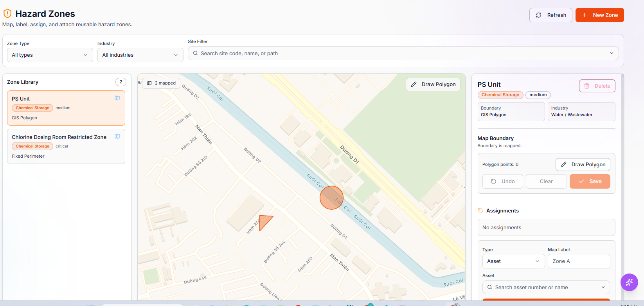644x306 pixels.
Task: Click Chemical Storage tag on Chlorine card
Action: 32,146
